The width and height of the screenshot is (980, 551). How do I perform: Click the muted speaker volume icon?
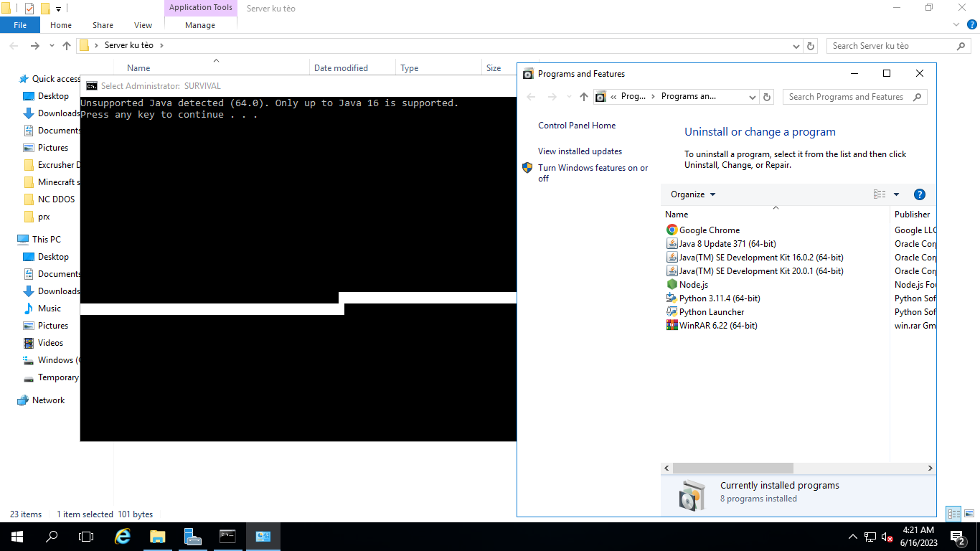pyautogui.click(x=887, y=537)
